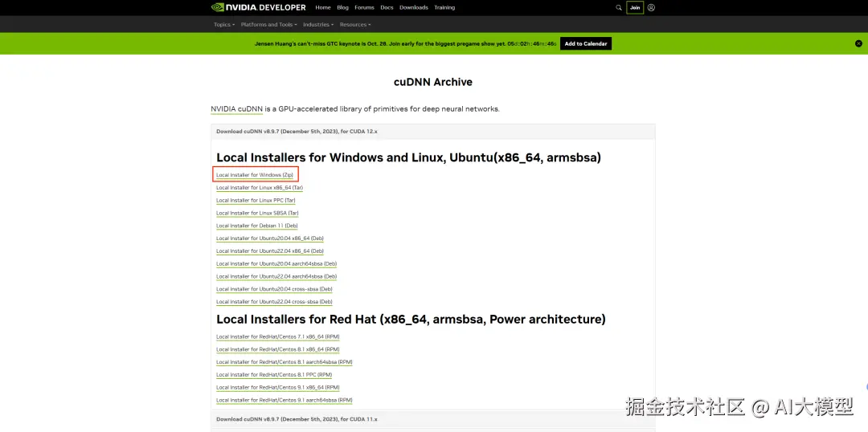Download Local Installer for Linux x86_64 (Tar)
Viewport: 868px width, 432px height.
coord(260,188)
